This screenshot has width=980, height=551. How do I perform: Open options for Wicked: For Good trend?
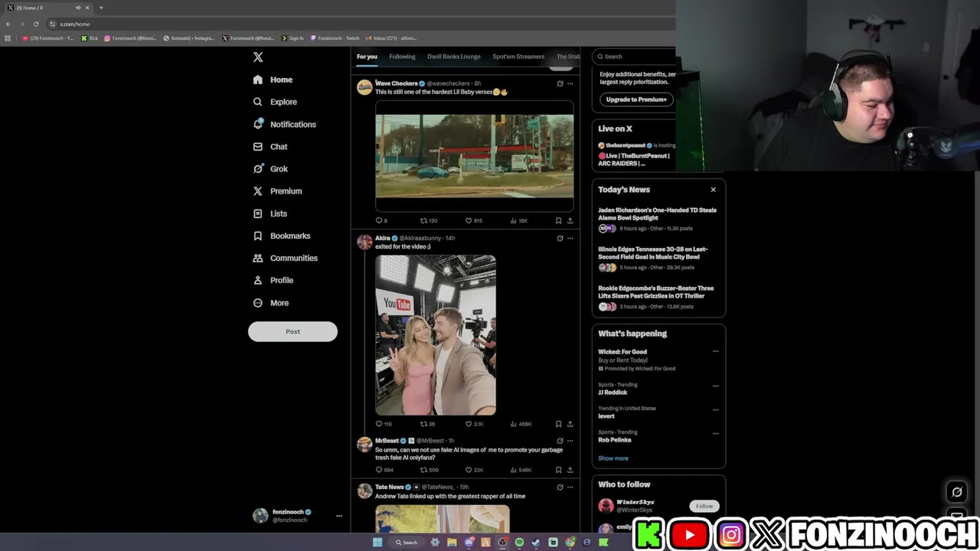[x=716, y=351]
